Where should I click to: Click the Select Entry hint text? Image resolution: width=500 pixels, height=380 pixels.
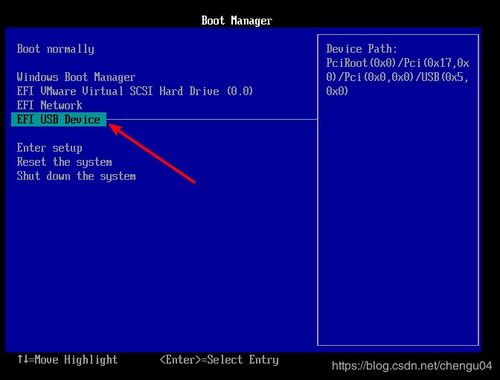pyautogui.click(x=243, y=360)
